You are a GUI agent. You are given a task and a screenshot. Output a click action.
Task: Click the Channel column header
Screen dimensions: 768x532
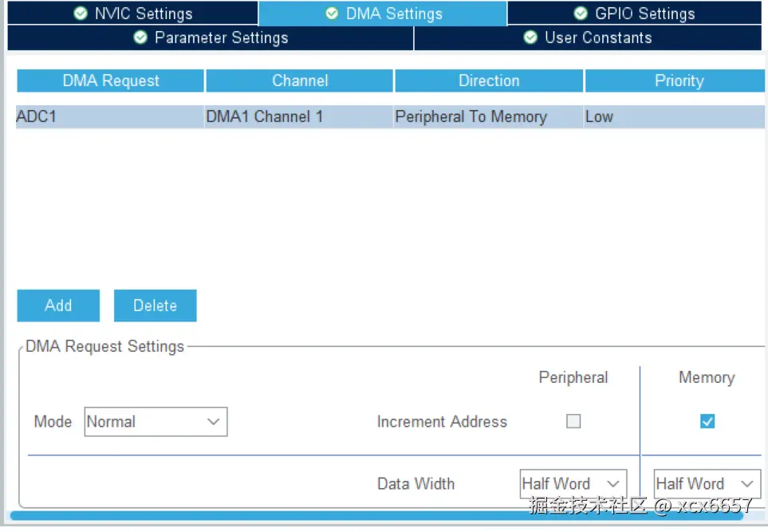click(x=300, y=81)
